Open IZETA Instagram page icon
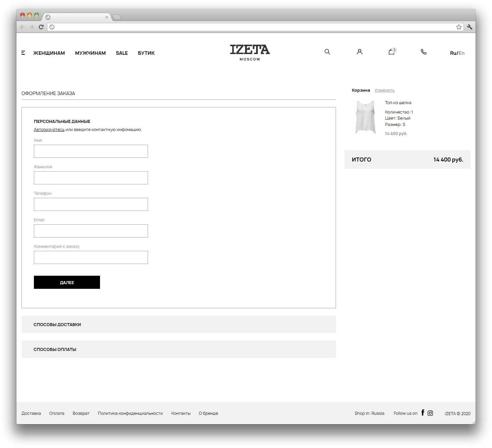The width and height of the screenshot is (492, 448). point(430,413)
